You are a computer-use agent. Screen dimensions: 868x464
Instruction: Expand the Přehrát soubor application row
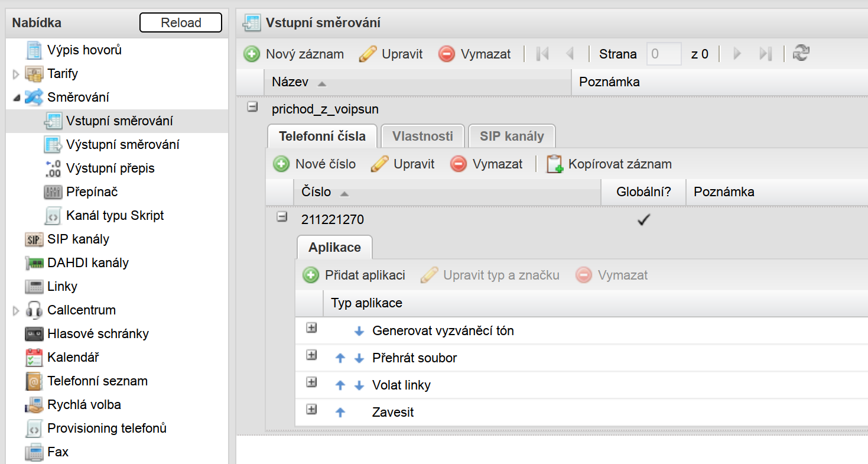pos(311,355)
